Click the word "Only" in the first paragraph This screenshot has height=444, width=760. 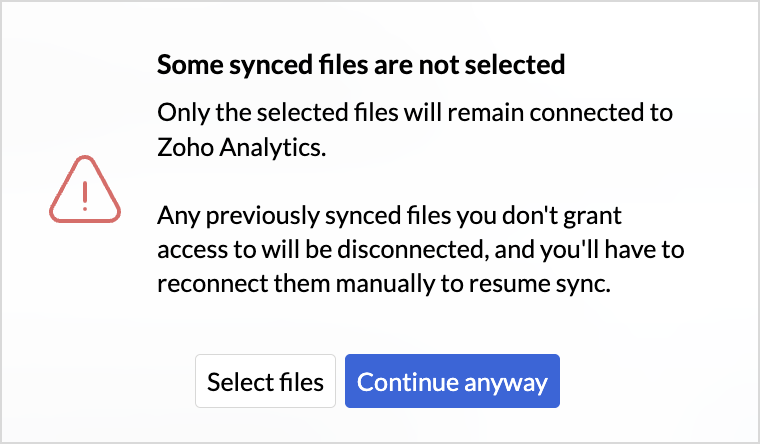click(178, 112)
